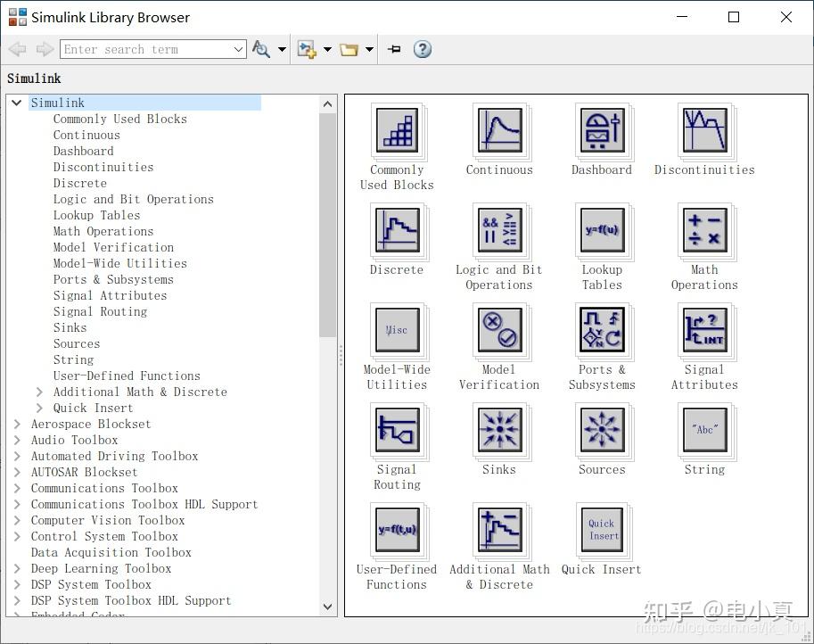Expand the Communications Toolbox node

[x=17, y=489]
